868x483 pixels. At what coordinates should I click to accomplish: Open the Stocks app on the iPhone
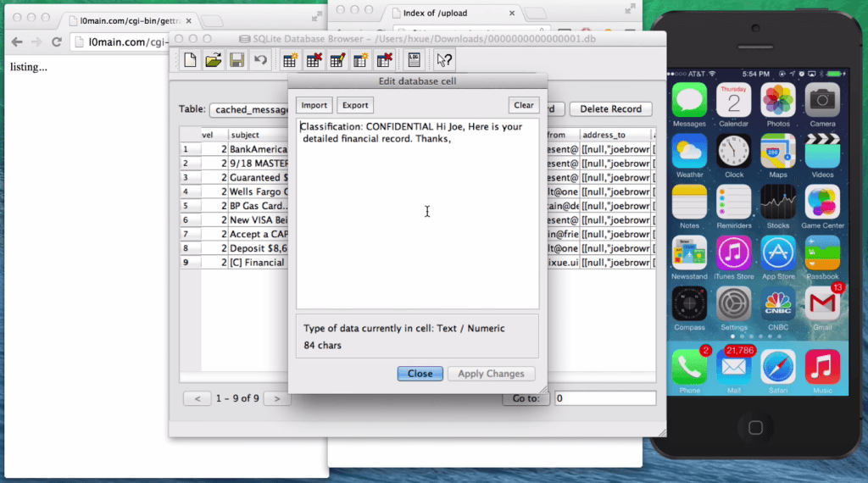778,202
